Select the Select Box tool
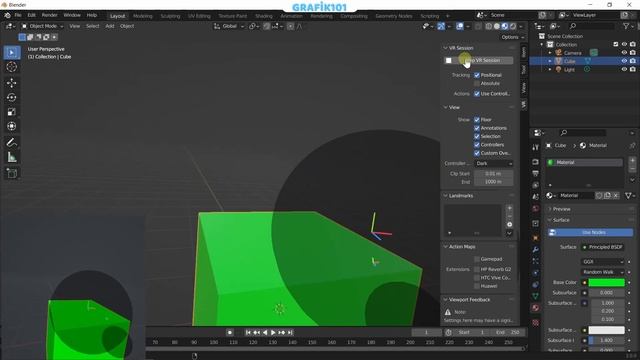This screenshot has width=640, height=360. click(11, 53)
